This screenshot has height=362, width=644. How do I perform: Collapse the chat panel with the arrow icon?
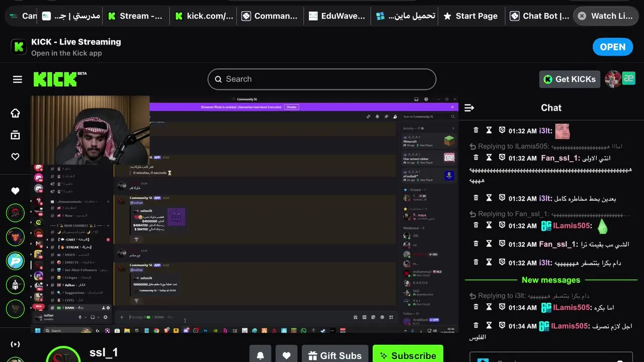point(469,108)
